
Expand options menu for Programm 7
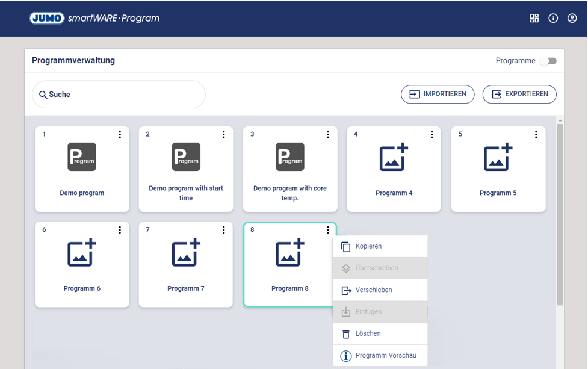[224, 230]
